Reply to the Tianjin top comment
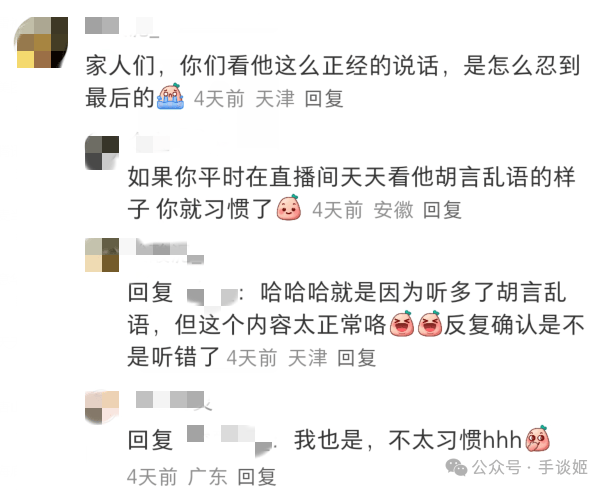Screen dimensions: 607x491 pos(324,99)
